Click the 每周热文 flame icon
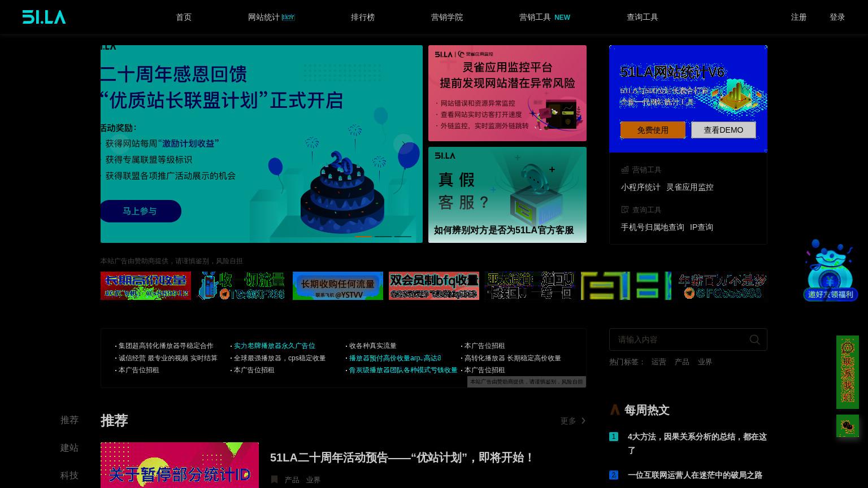 click(615, 410)
